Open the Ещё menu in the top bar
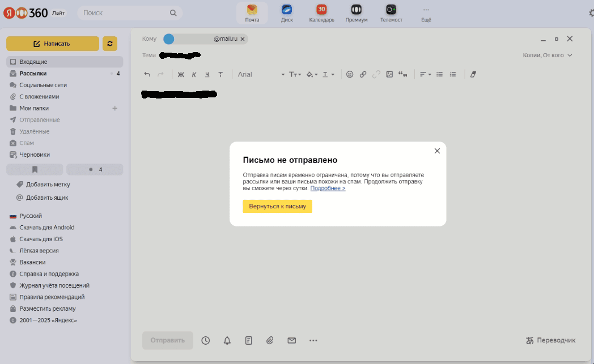The width and height of the screenshot is (594, 364). (426, 12)
